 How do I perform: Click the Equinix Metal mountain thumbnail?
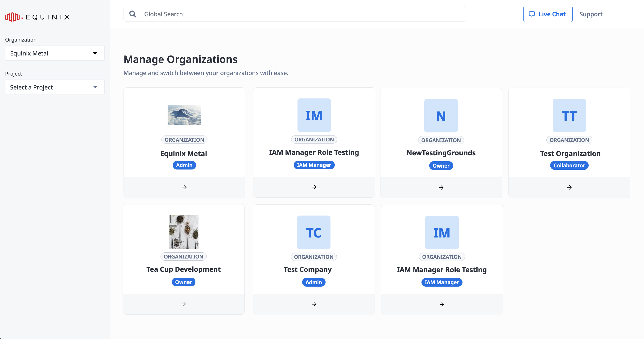184,115
